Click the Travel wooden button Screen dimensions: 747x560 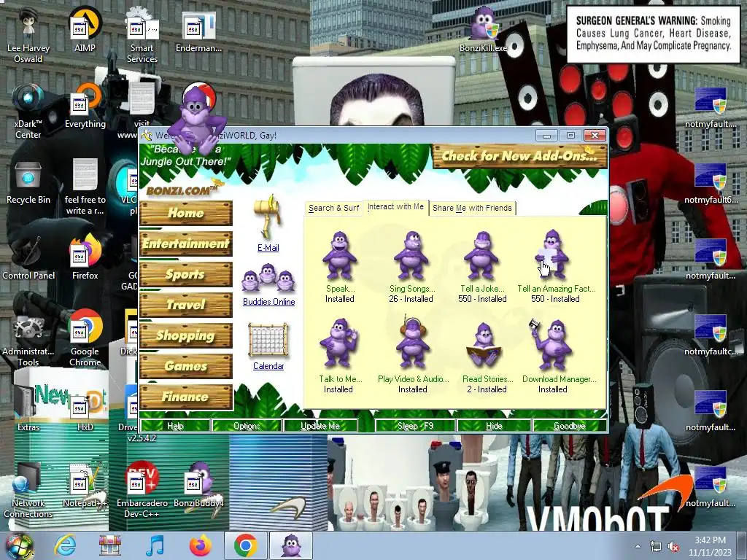[x=186, y=305]
